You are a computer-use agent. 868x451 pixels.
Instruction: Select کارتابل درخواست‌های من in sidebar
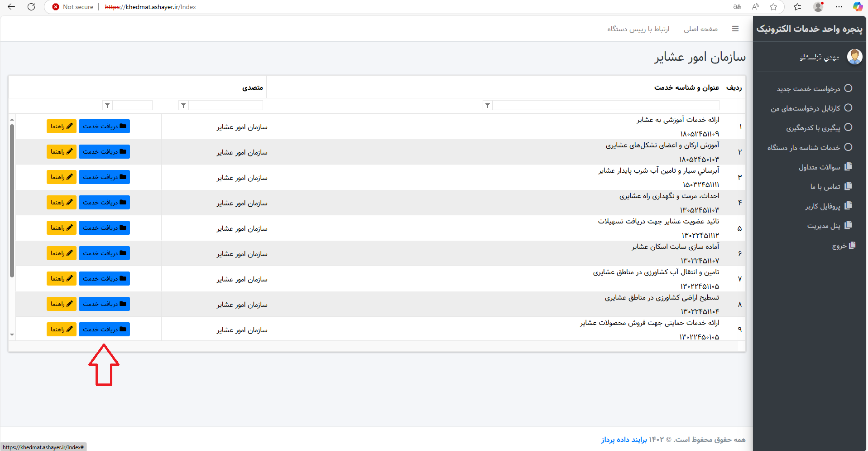(806, 108)
